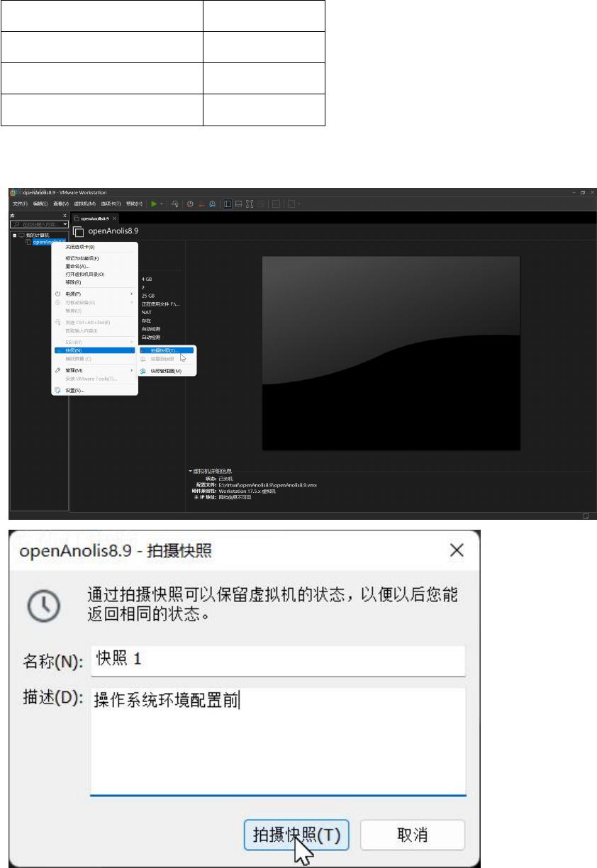Open library search box dropdown arrow

point(65,224)
